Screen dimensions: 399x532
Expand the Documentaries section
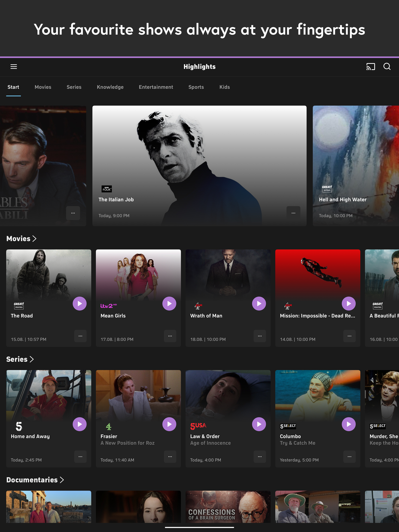tap(35, 480)
